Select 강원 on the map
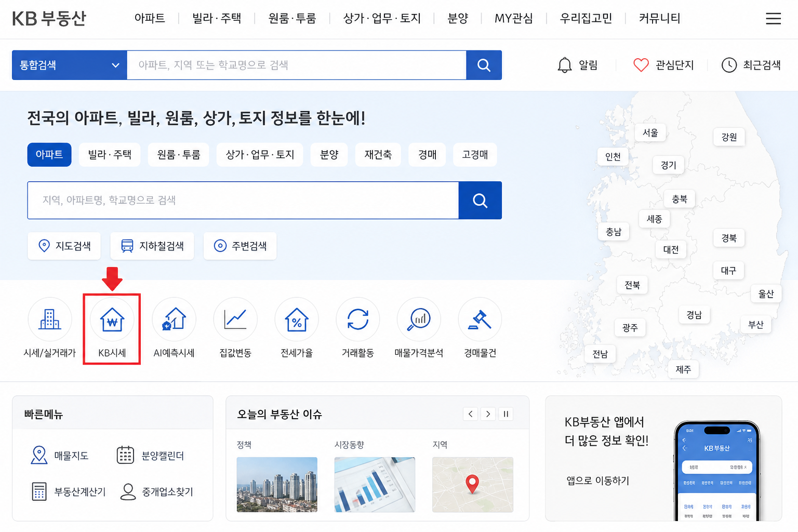 point(729,137)
